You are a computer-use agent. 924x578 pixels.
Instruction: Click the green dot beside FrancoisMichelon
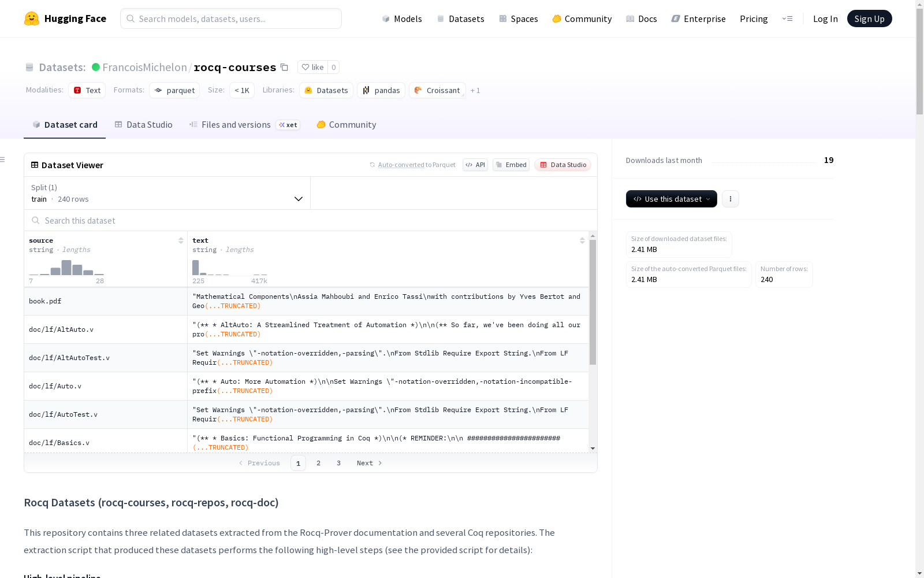point(96,67)
